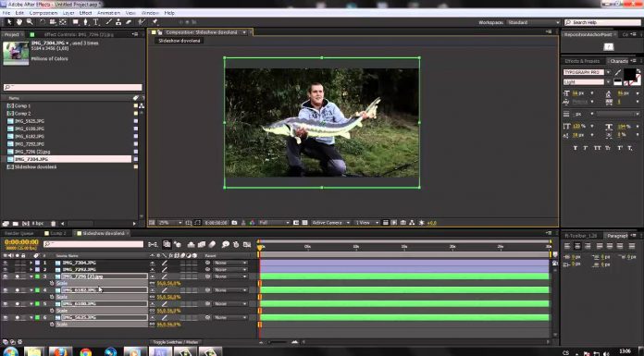Toggle Scale stopwatch under layer 3
Screen dimensions: 644x356
point(52,283)
